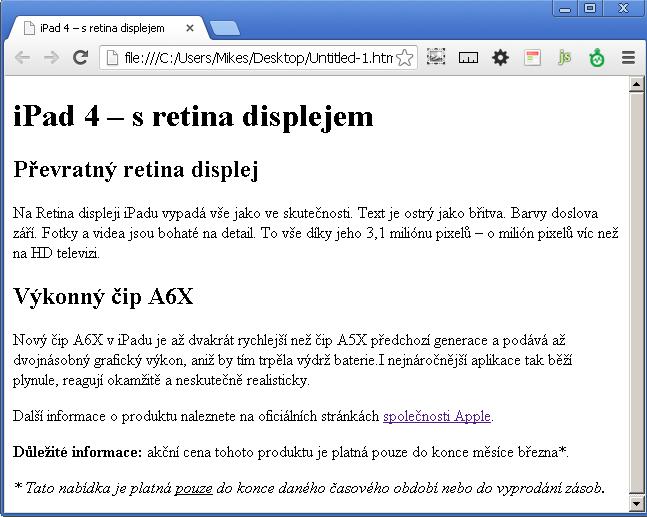Screen dimensions: 647x517
Task: Click the underlined word pouze
Action: tap(194, 489)
